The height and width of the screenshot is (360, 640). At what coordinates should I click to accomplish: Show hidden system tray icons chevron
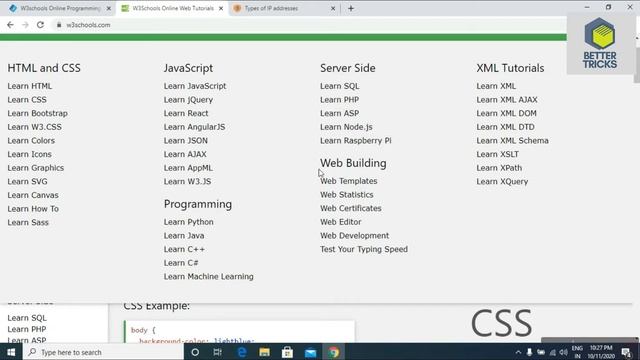518,352
